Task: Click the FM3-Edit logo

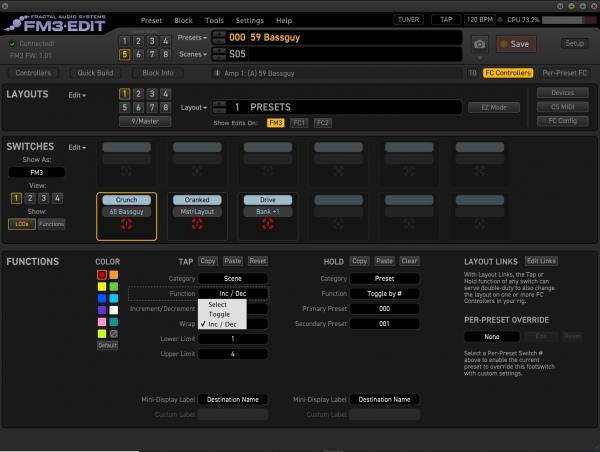Action: point(56,24)
